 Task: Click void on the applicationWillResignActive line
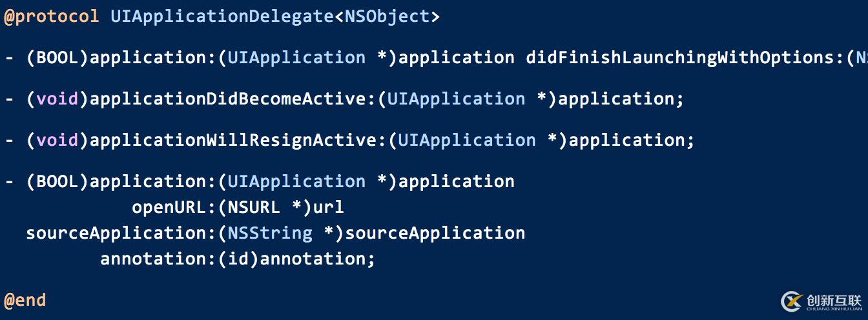click(57, 140)
